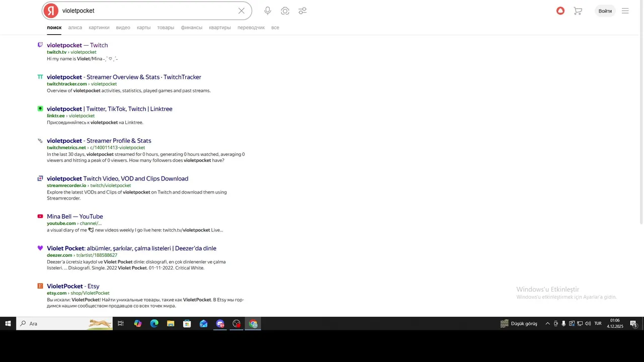This screenshot has height=362, width=644.
Task: Open the финансы tab
Action: (x=192, y=28)
